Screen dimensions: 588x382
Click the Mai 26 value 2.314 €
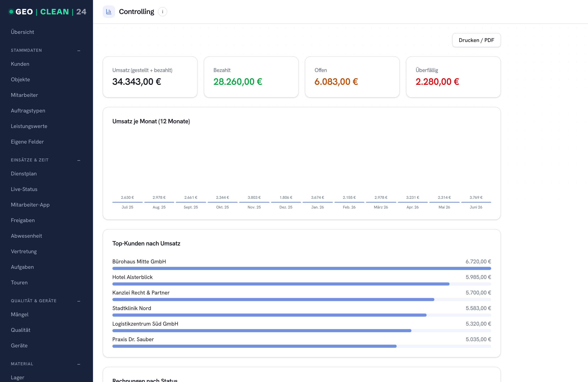point(444,197)
